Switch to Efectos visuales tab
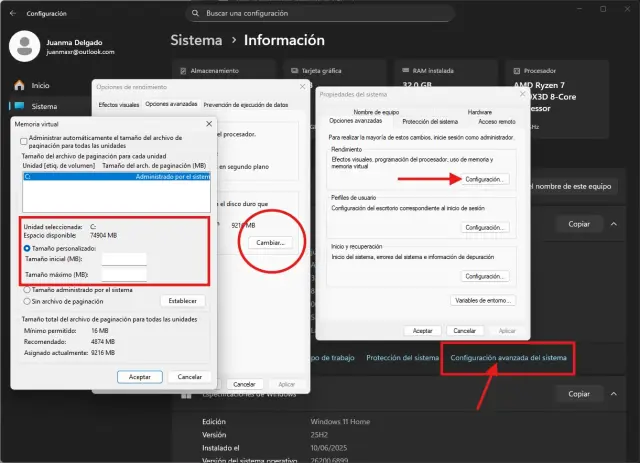Screen dimensions: 640x463 coord(120,104)
